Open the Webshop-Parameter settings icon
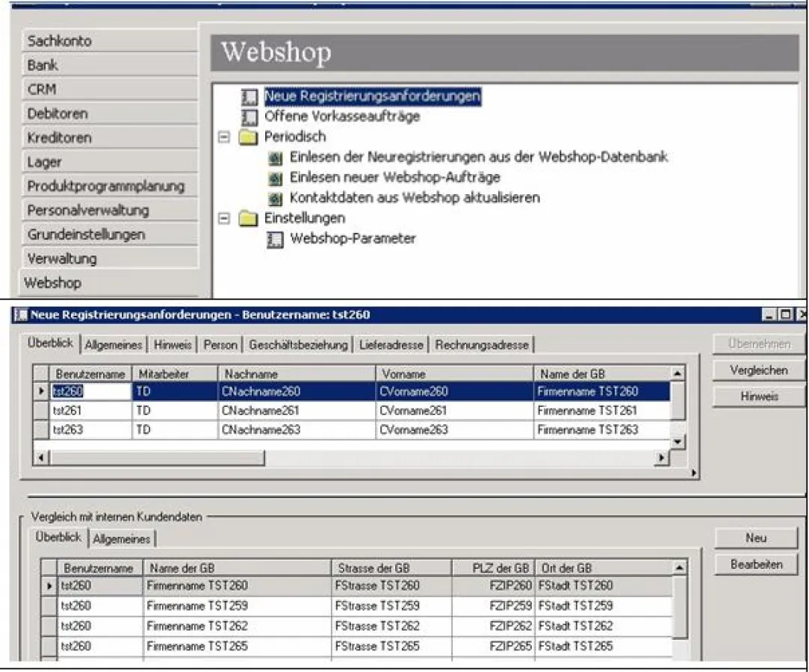This screenshot has width=809, height=672. 273,239
